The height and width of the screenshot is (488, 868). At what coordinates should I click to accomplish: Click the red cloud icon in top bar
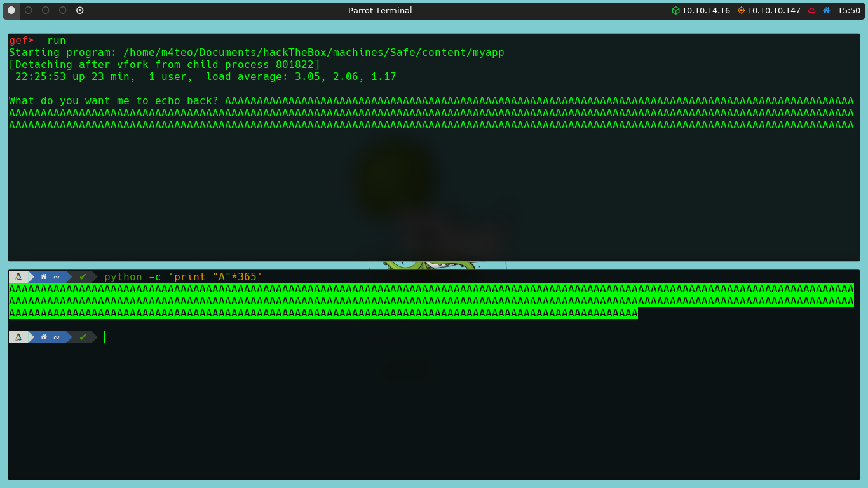coord(812,10)
